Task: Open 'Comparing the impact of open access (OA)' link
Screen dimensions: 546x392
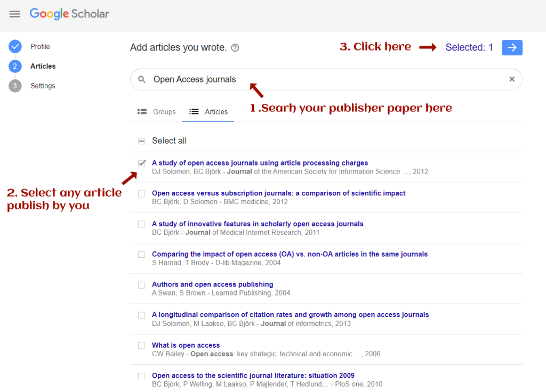Action: [290, 254]
